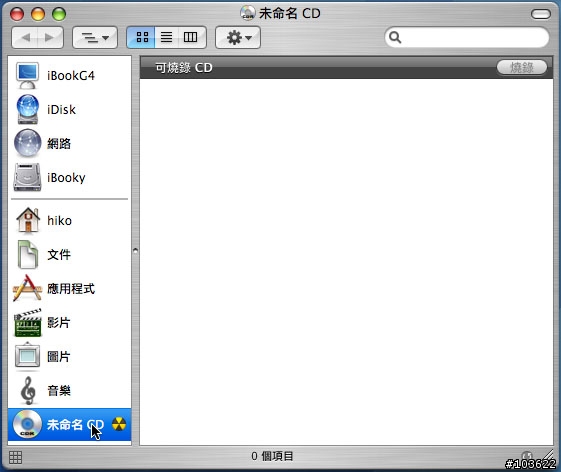The width and height of the screenshot is (561, 472).
Task: Minimize the window with yellow button
Action: click(x=38, y=14)
